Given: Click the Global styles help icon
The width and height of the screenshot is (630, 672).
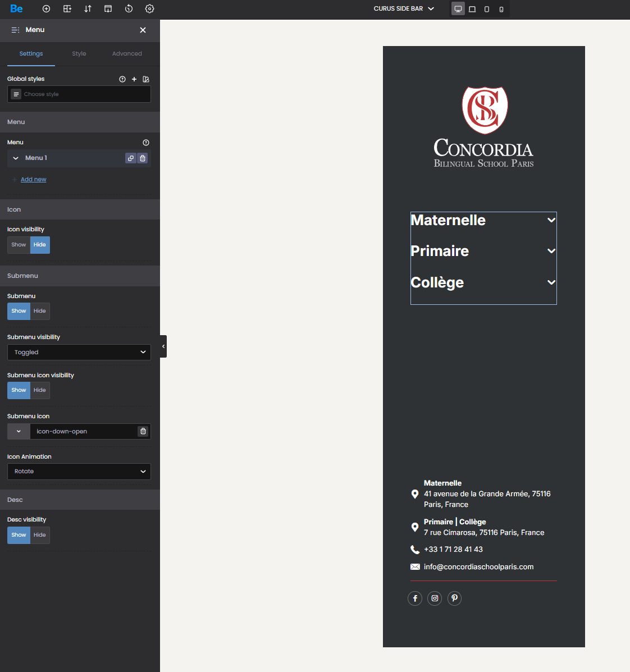Looking at the screenshot, I should tap(122, 79).
